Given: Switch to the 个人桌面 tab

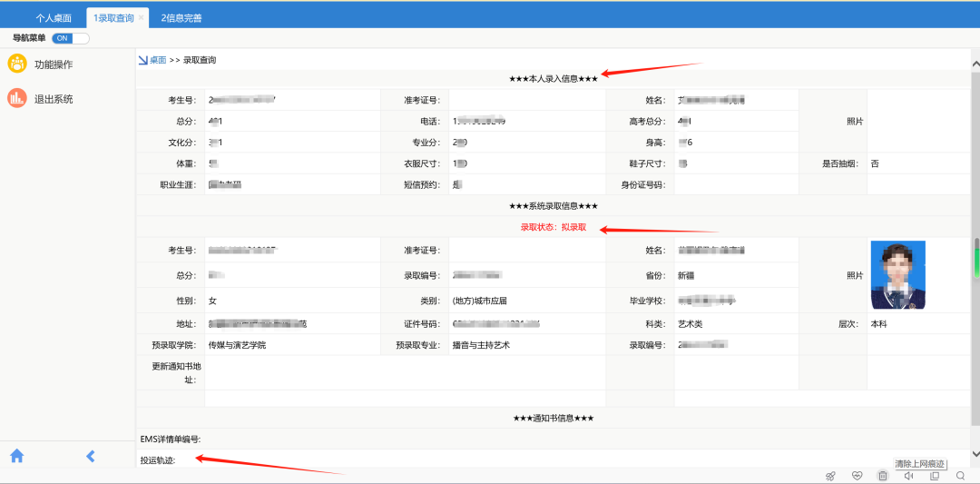Looking at the screenshot, I should click(x=54, y=17).
